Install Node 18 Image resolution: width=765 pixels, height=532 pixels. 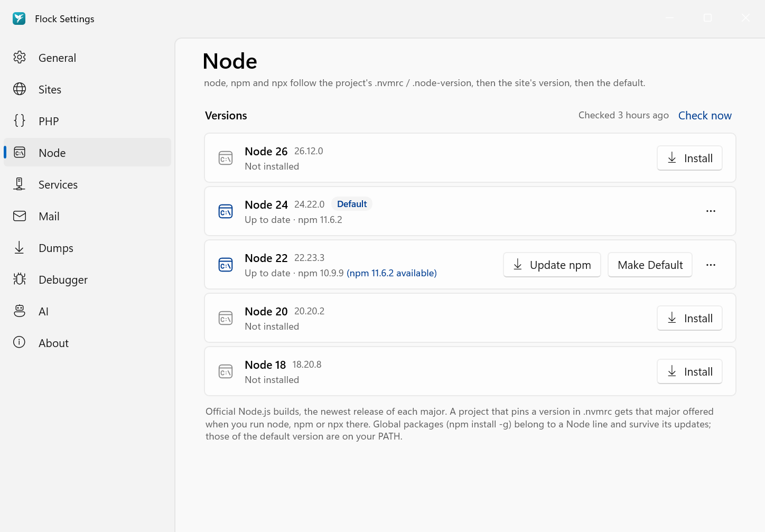click(689, 372)
